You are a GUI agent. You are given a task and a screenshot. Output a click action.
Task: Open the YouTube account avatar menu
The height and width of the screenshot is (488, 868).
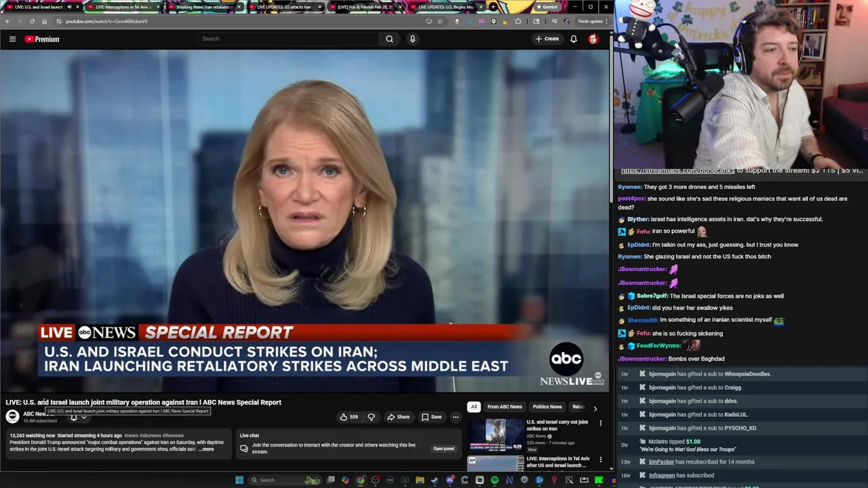pos(593,39)
